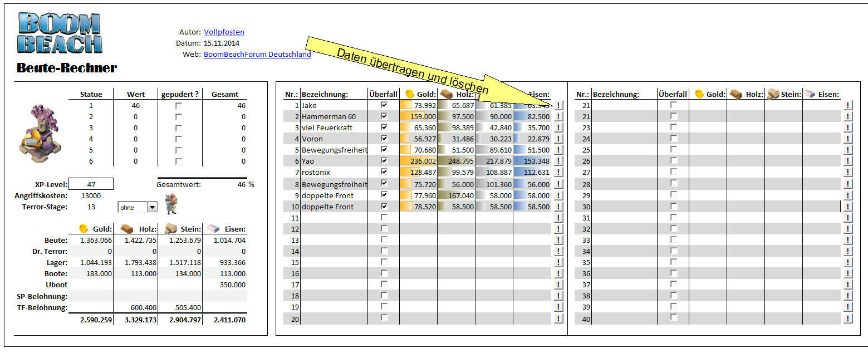Click the Dr. Terror character icon
The width and height of the screenshot is (868, 353).
pyautogui.click(x=172, y=204)
